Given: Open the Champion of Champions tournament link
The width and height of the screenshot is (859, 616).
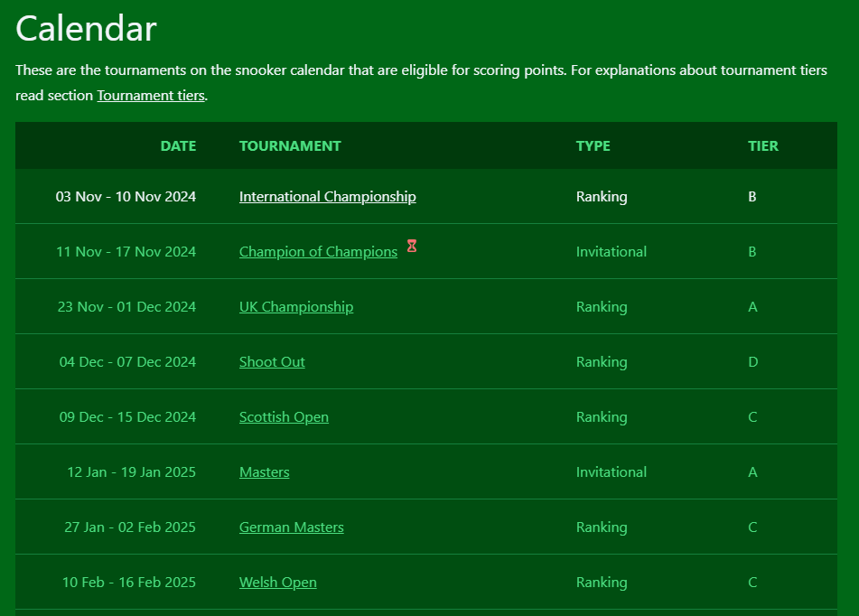Looking at the screenshot, I should [318, 252].
